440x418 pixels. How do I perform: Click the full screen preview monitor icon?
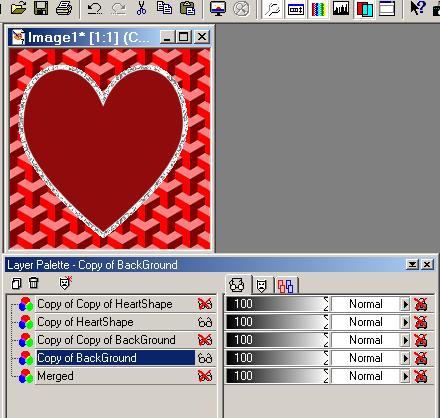(x=218, y=8)
